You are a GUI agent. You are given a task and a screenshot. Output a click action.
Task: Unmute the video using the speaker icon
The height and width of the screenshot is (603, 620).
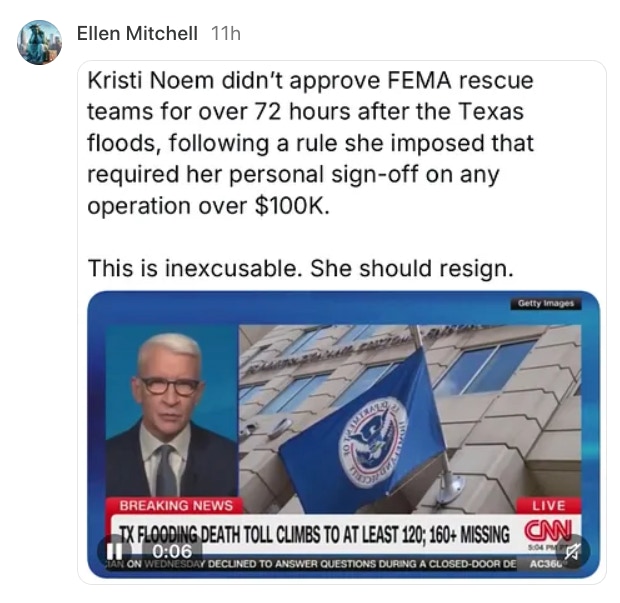(573, 551)
